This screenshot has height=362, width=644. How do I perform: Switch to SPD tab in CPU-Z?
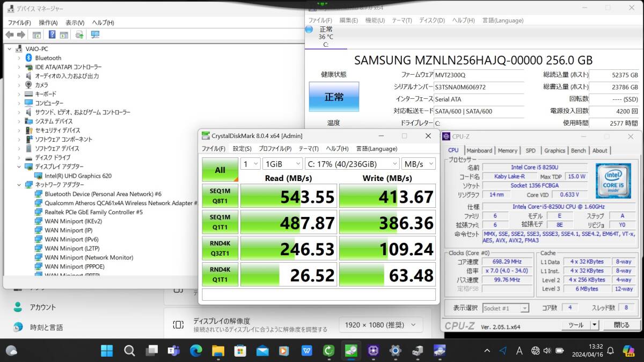tap(530, 151)
